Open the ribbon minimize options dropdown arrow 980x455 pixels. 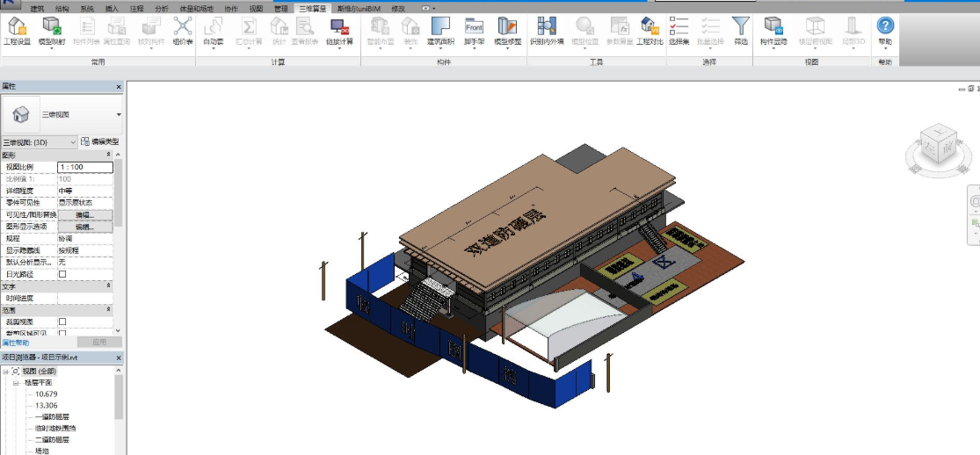434,9
